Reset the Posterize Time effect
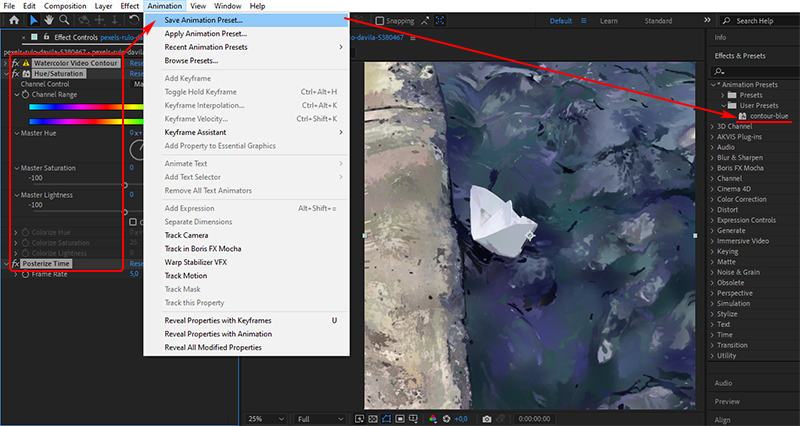 136,264
